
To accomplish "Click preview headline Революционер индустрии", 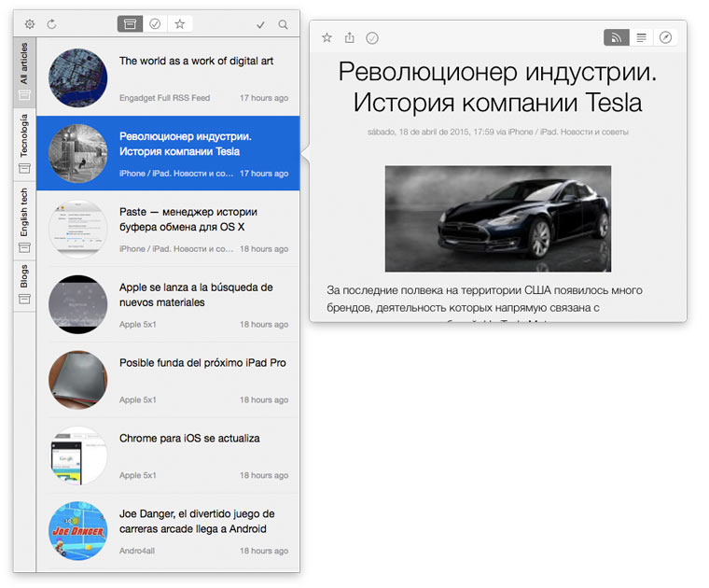I will 497,87.
